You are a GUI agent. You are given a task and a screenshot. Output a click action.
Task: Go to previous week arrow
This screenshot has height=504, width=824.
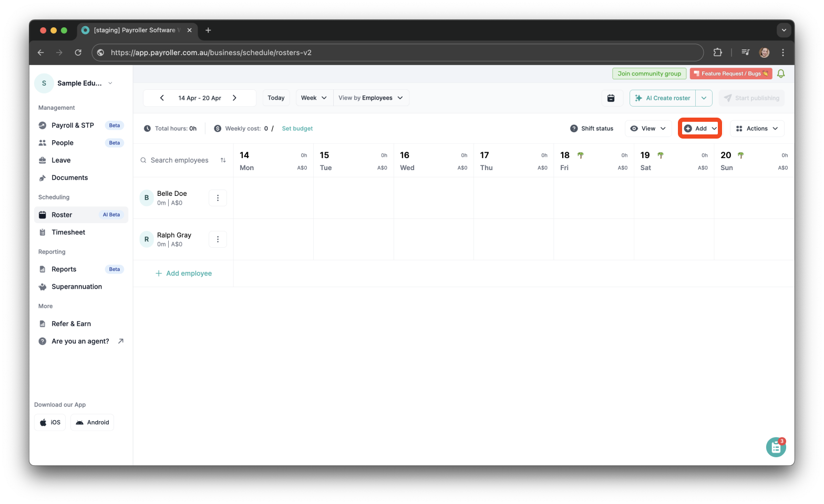click(162, 98)
